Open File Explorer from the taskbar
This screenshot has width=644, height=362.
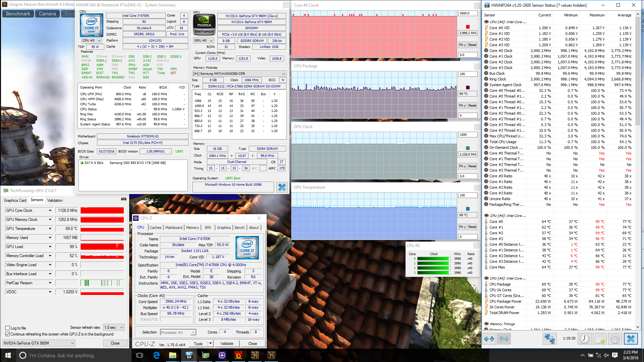coord(172,355)
